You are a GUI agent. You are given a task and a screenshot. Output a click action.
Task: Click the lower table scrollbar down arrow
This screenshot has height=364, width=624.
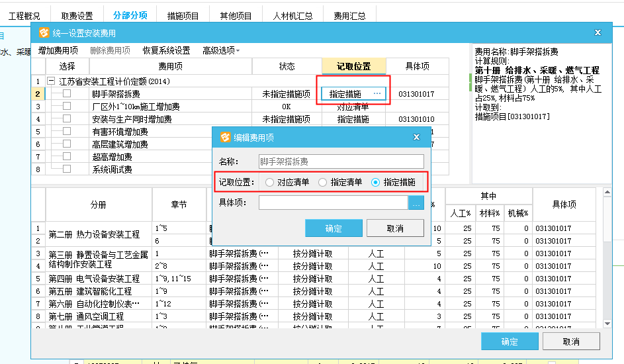pyautogui.click(x=607, y=323)
